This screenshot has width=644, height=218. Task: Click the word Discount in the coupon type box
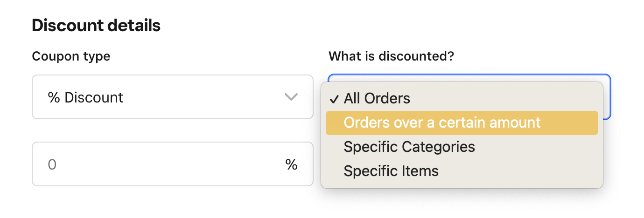point(94,97)
